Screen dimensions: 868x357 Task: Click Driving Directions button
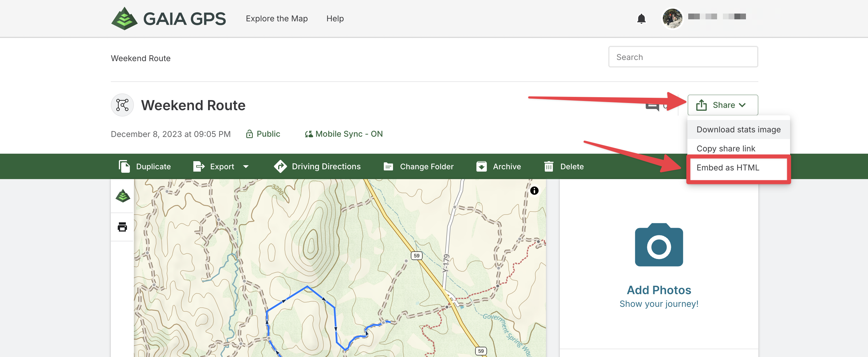(317, 167)
